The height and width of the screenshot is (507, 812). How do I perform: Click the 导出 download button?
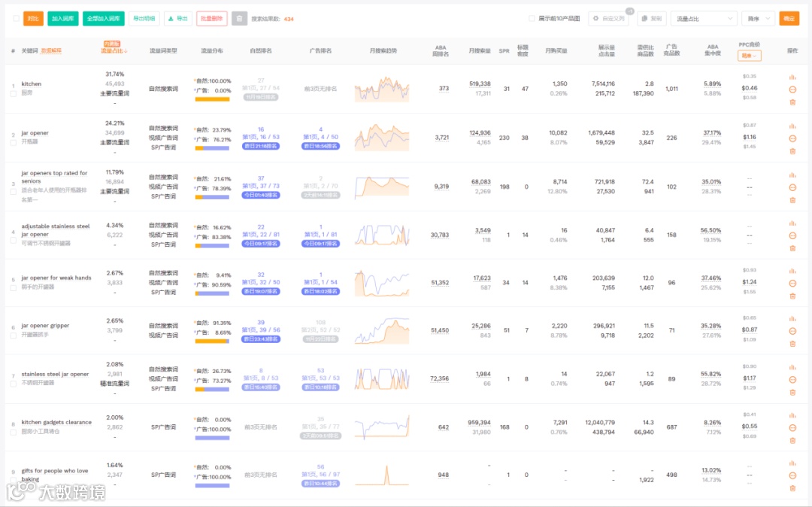click(x=178, y=19)
